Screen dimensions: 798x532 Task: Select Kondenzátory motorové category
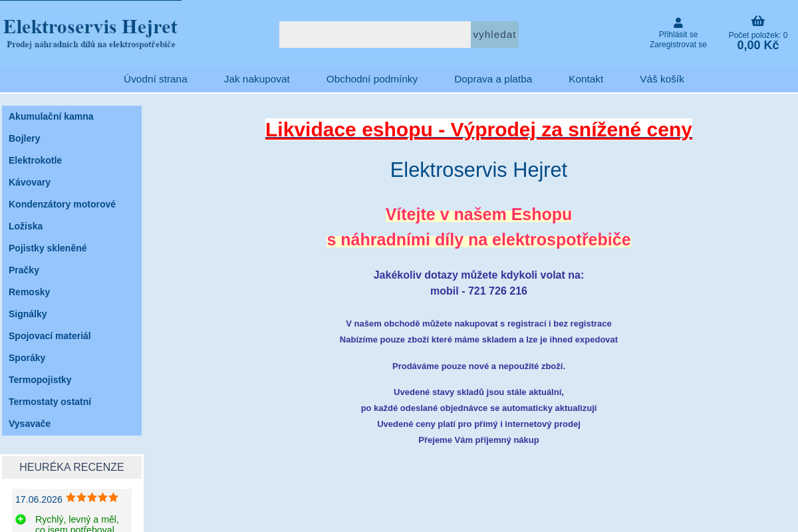click(x=72, y=204)
